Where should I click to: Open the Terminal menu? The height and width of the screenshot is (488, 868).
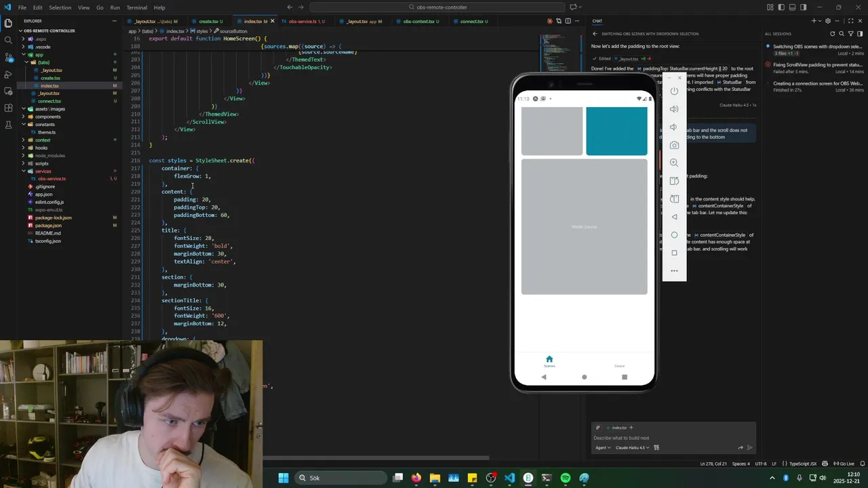click(136, 7)
